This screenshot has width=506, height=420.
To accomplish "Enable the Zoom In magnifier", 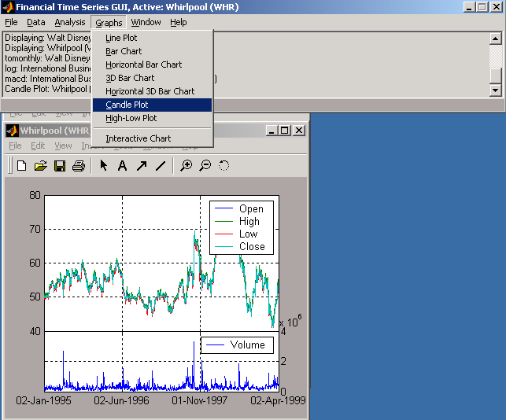I will [x=187, y=165].
